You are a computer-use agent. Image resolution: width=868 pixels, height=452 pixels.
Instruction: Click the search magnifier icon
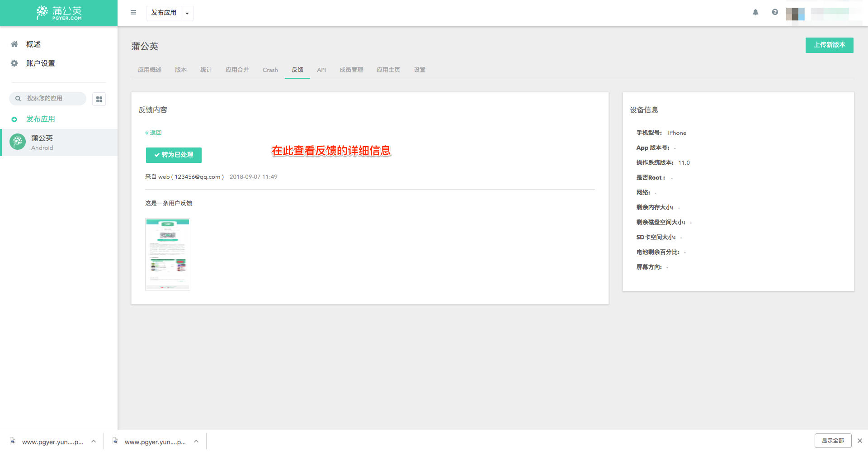[x=18, y=99]
